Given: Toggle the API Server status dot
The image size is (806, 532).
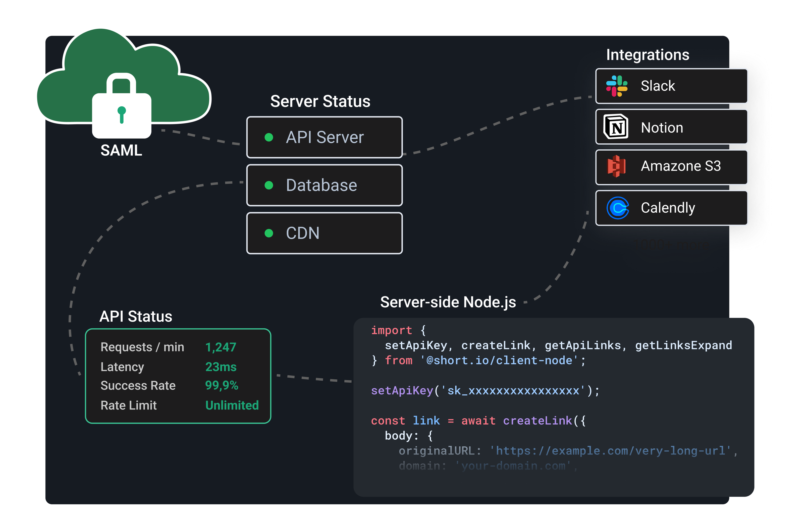Looking at the screenshot, I should tap(269, 137).
